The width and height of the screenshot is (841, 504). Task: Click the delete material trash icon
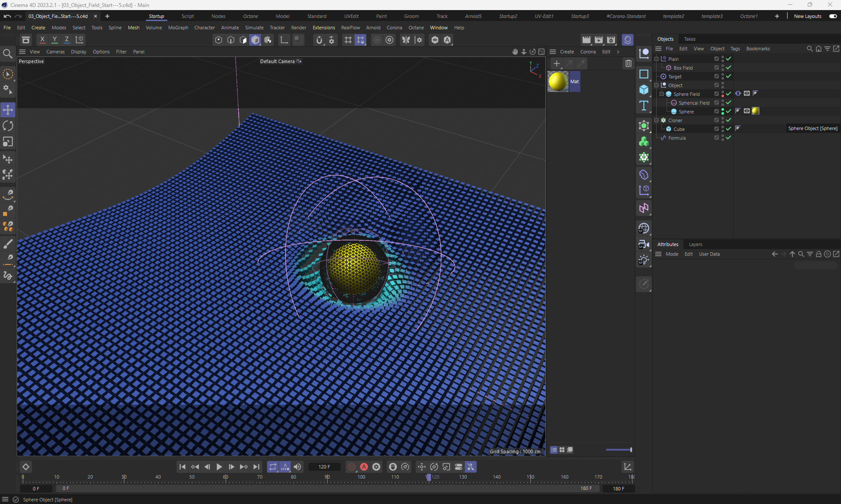click(628, 63)
